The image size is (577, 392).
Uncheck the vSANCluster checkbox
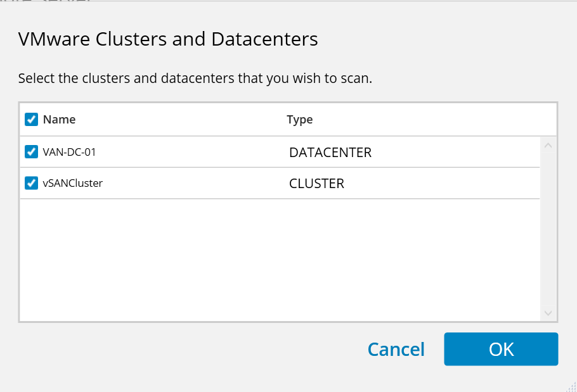click(x=31, y=182)
